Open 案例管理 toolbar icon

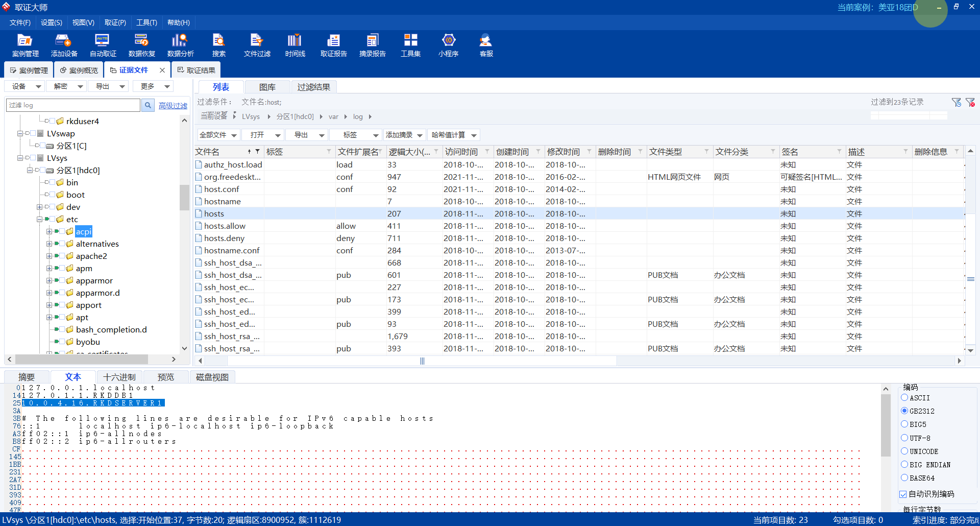[25, 45]
